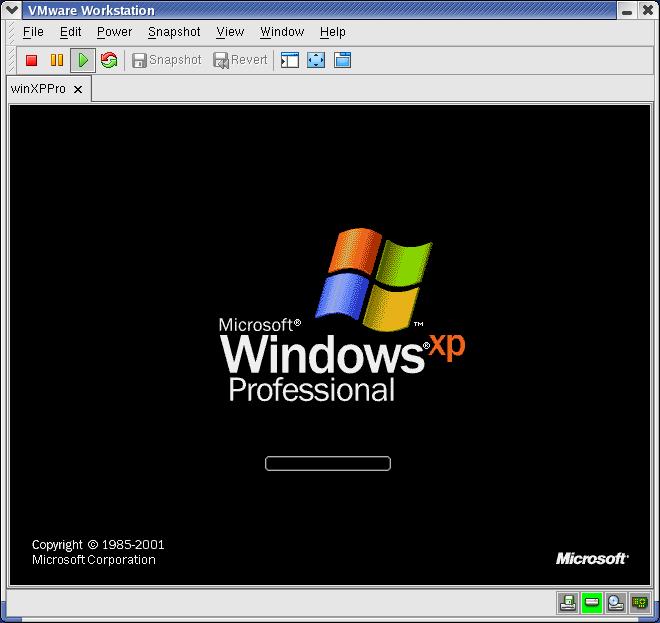
Task: Open the Help menu
Action: click(x=332, y=32)
